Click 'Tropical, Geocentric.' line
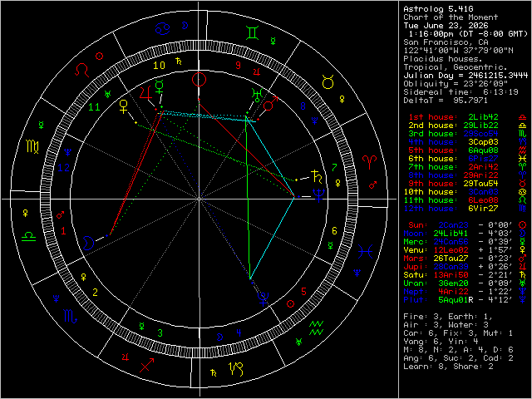The width and height of the screenshot is (532, 399). (x=456, y=67)
